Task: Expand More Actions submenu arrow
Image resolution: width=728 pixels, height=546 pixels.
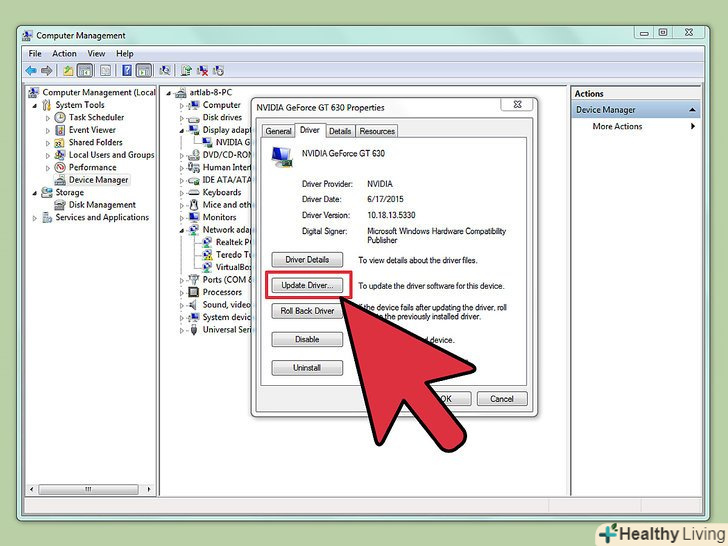Action: click(693, 126)
